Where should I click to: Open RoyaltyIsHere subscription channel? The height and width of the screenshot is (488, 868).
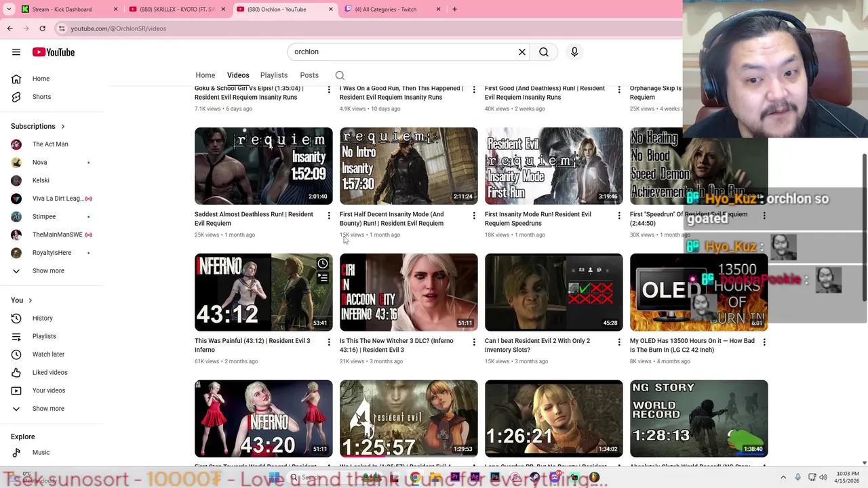(52, 253)
